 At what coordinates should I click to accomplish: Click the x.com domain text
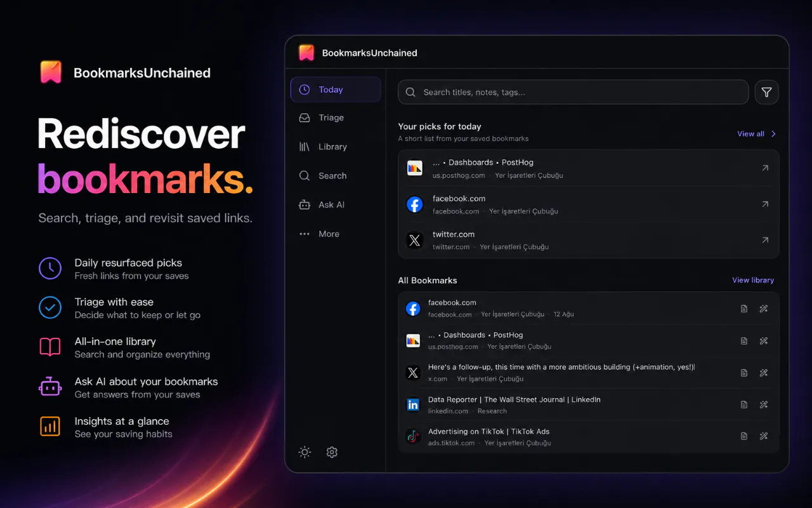tap(438, 379)
